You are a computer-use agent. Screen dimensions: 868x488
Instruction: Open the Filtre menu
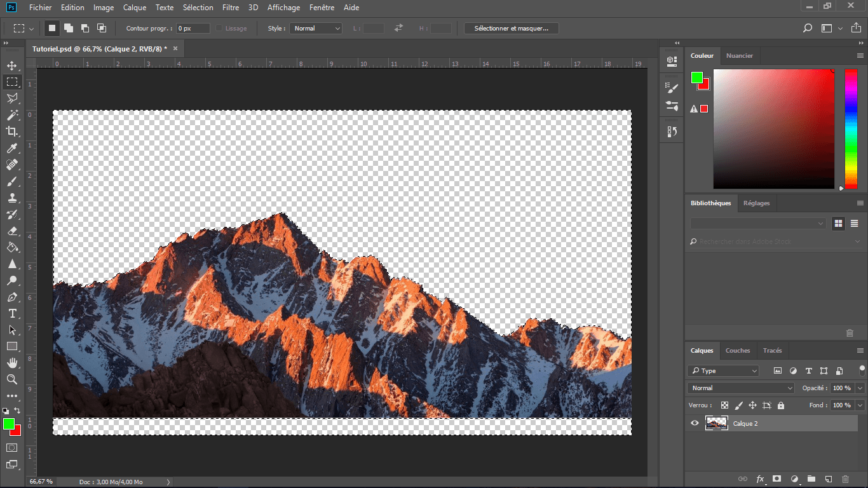click(231, 8)
